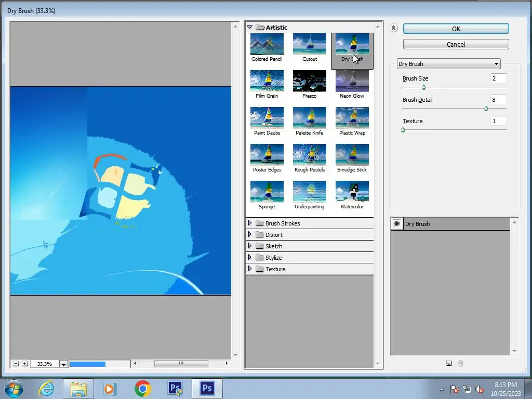The height and width of the screenshot is (399, 532).
Task: Open Windows Media Player from the taskbar
Action: [110, 389]
